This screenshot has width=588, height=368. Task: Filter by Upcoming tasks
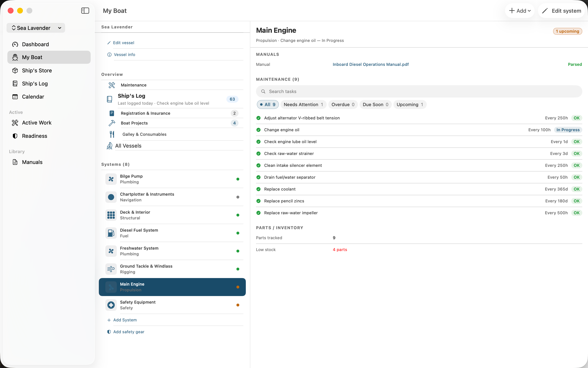[x=410, y=104]
